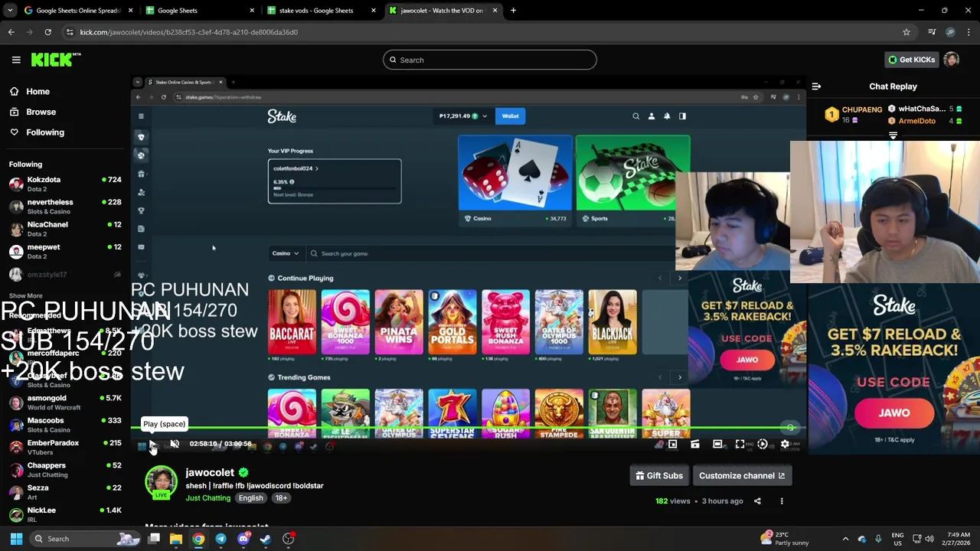Image resolution: width=980 pixels, height=551 pixels.
Task: Open the nevertheless channel in Following
Action: (65, 207)
